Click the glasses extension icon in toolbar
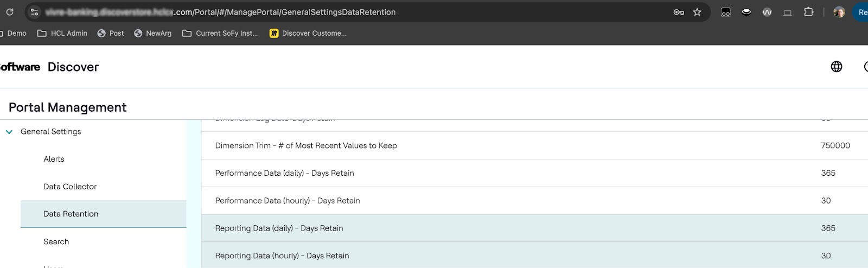The width and height of the screenshot is (868, 268). [726, 12]
